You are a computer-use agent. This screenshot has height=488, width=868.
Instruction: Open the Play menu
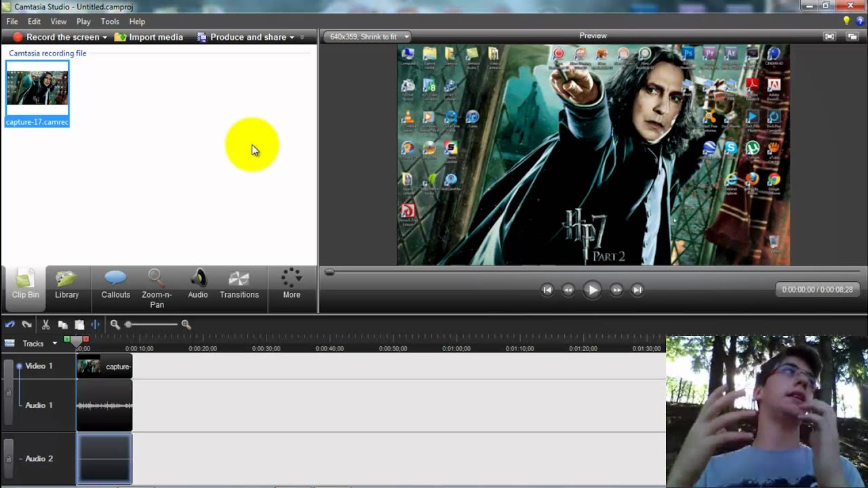(x=83, y=22)
